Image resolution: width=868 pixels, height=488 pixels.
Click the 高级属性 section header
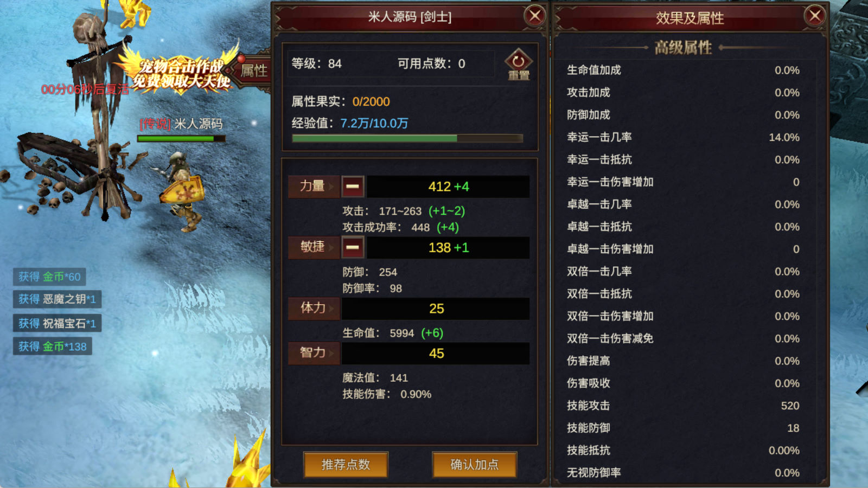point(683,48)
